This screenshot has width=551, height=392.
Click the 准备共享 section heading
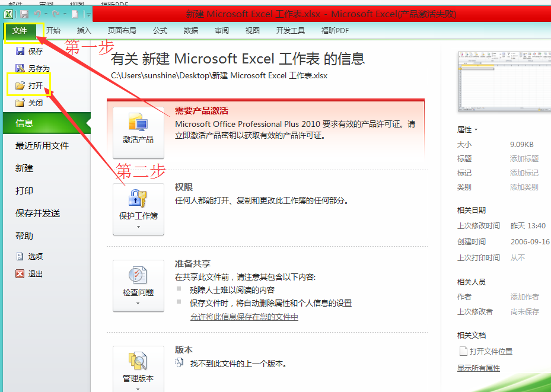[x=193, y=263]
